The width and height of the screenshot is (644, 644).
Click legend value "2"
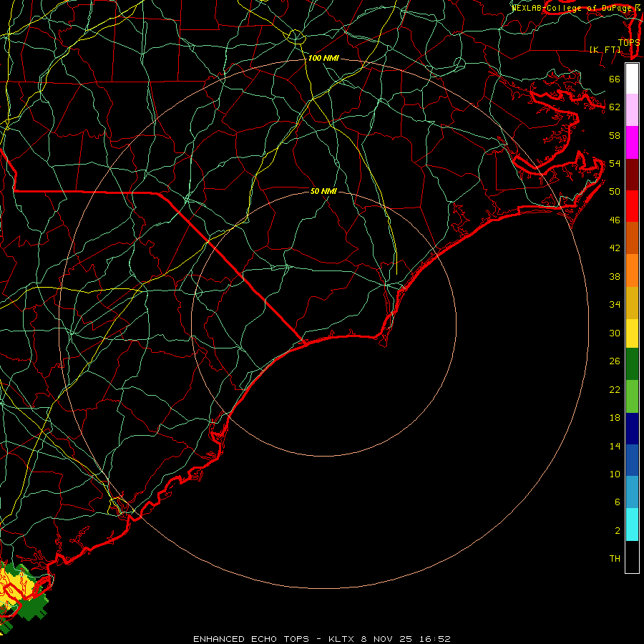tap(617, 531)
